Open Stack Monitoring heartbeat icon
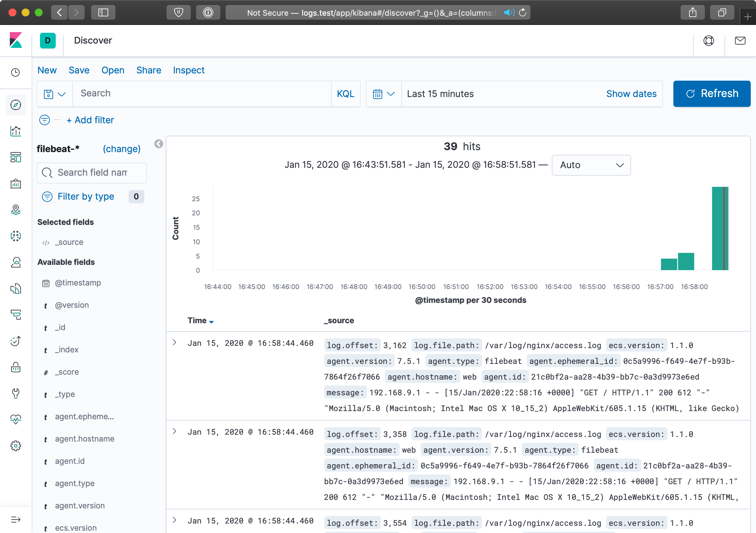756x533 pixels. click(15, 419)
